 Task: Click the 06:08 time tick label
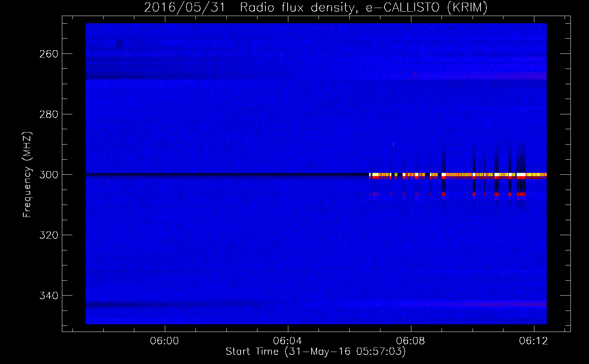click(x=411, y=341)
